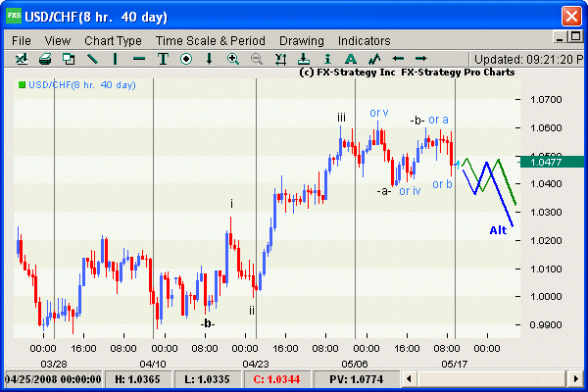Click the 05/17 date axis label

[454, 364]
